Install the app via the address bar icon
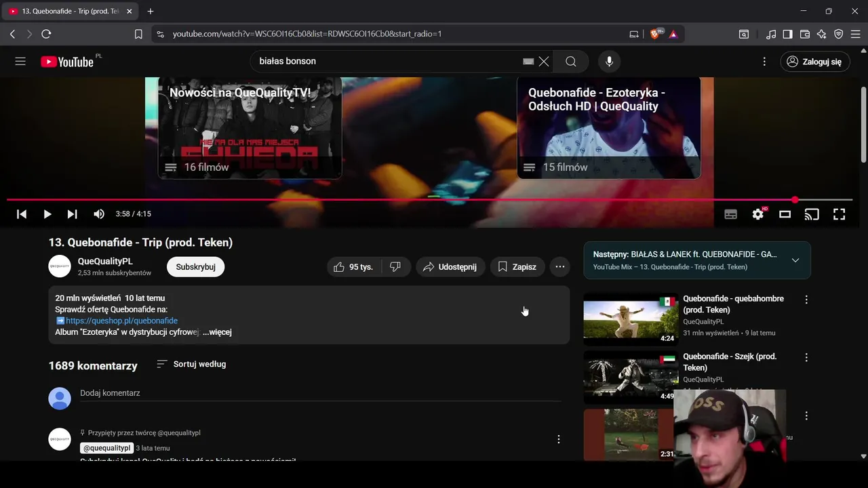868x488 pixels. coord(634,34)
